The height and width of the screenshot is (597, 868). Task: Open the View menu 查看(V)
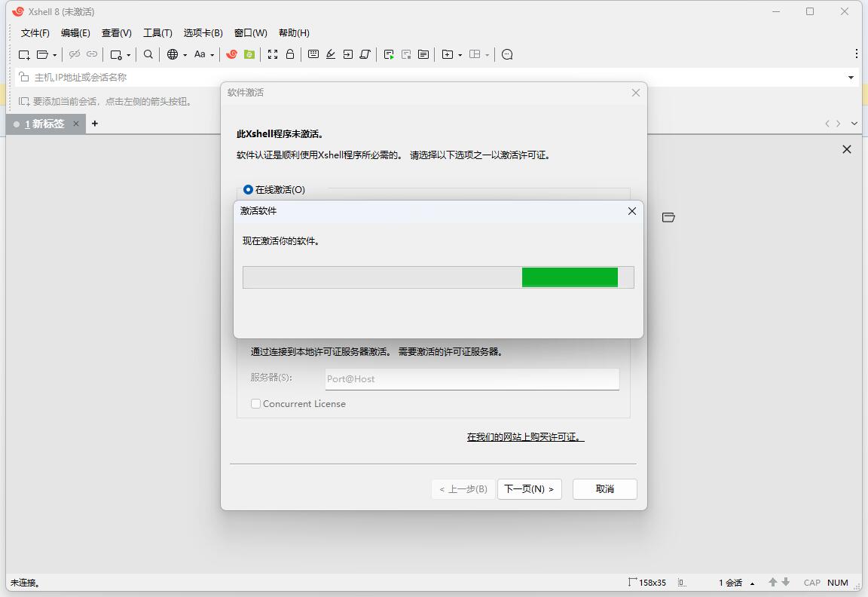[116, 33]
